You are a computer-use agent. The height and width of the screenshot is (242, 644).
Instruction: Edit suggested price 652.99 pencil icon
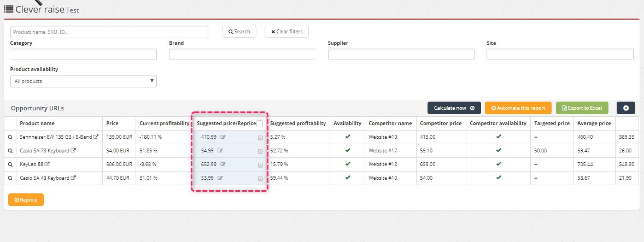coord(223,164)
